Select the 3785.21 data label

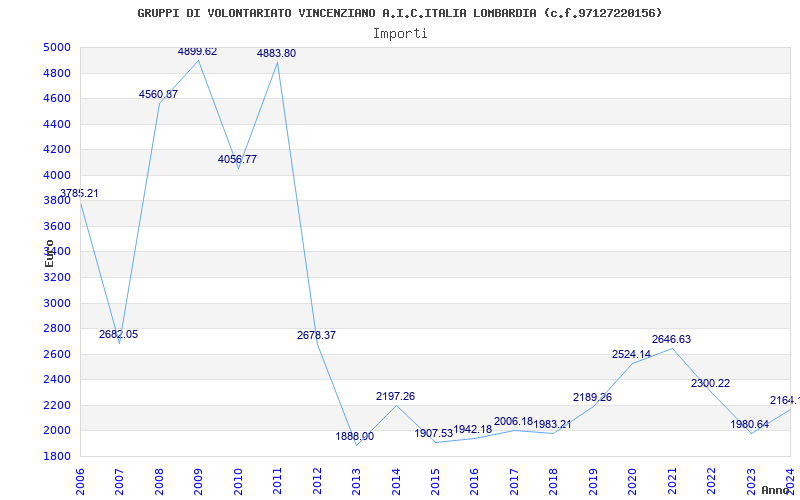point(79,193)
